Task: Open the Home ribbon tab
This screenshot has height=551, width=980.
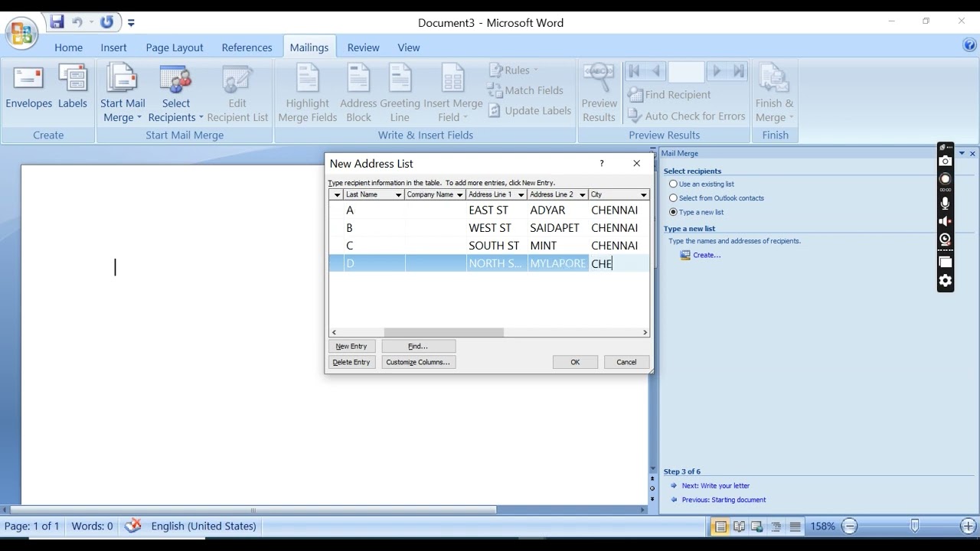Action: (x=68, y=47)
